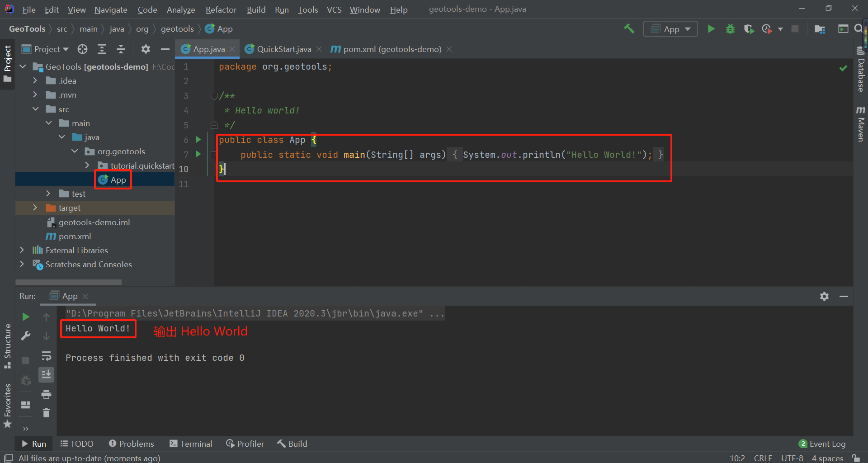Image resolution: width=868 pixels, height=463 pixels.
Task: Open Project Structure from the toolbar
Action: tap(820, 29)
